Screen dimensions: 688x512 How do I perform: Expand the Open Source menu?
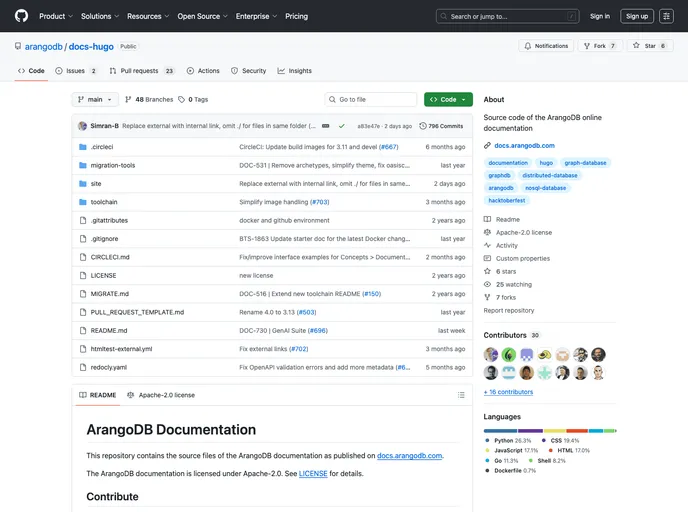pyautogui.click(x=202, y=16)
